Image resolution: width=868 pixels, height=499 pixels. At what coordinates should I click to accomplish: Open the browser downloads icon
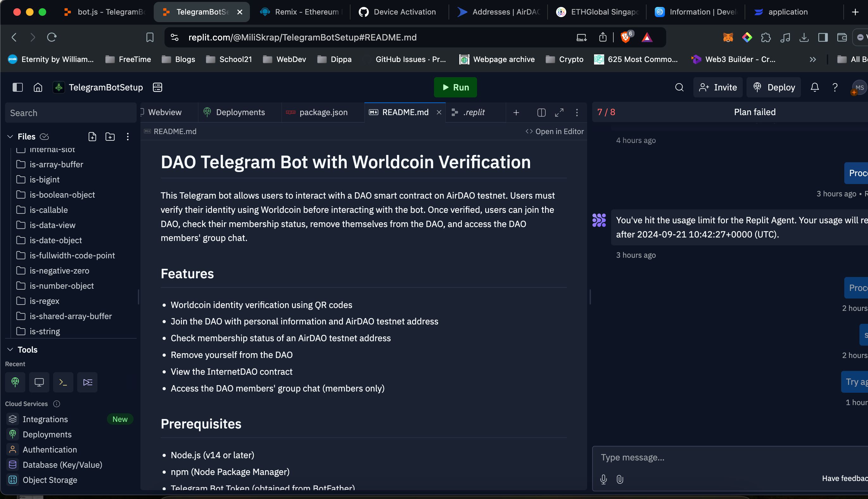[804, 37]
